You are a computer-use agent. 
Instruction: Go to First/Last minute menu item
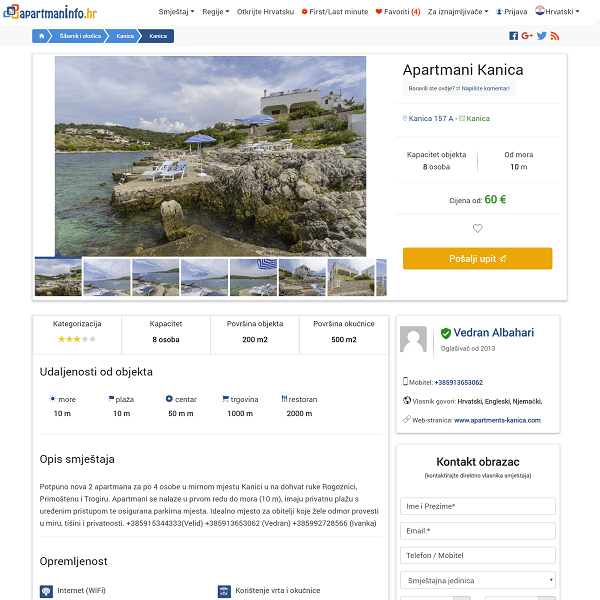pyautogui.click(x=334, y=11)
